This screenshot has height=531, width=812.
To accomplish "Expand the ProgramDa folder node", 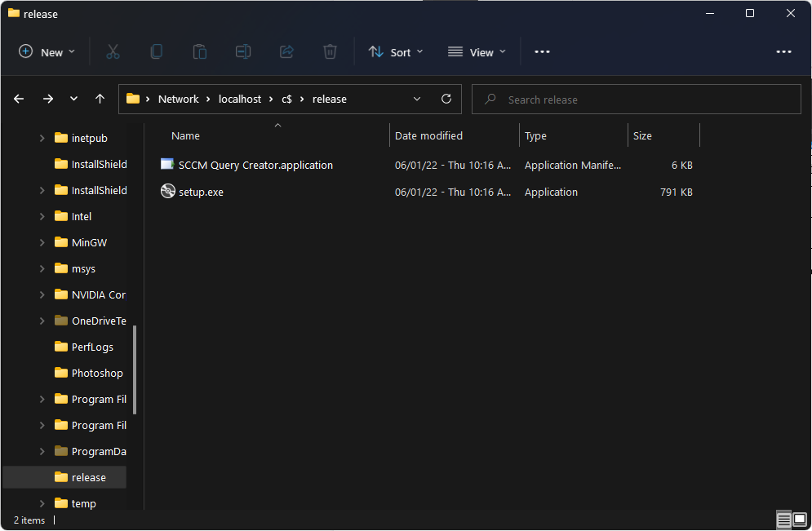I will pos(42,451).
